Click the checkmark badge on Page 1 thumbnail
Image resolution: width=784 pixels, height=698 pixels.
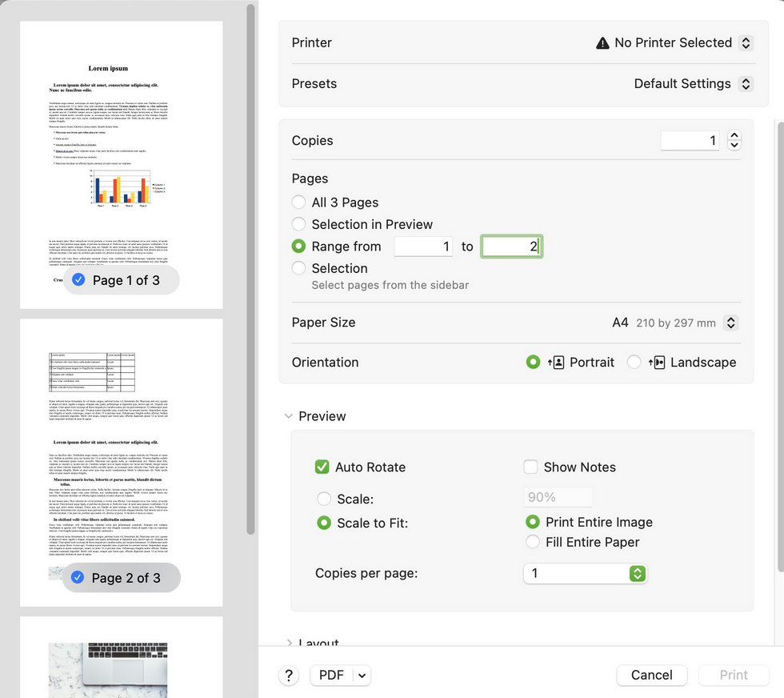[x=78, y=280]
